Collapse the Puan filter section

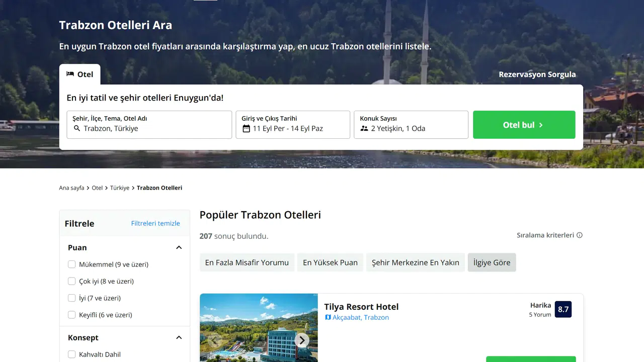coord(179,248)
